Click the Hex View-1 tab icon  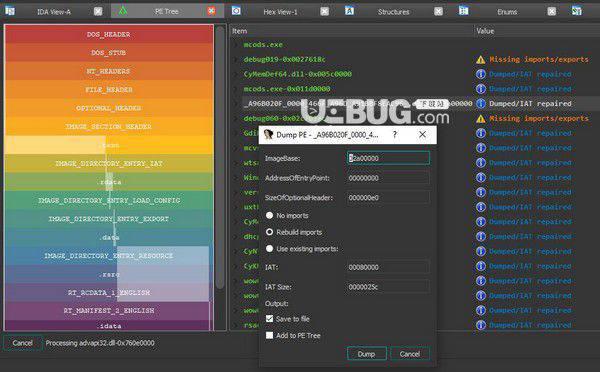[x=236, y=11]
